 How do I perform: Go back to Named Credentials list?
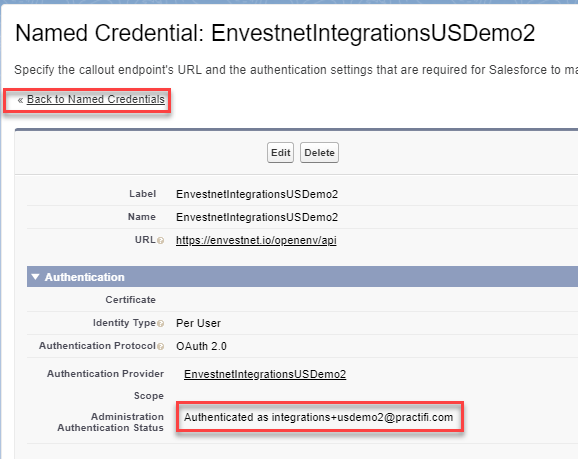coord(96,99)
